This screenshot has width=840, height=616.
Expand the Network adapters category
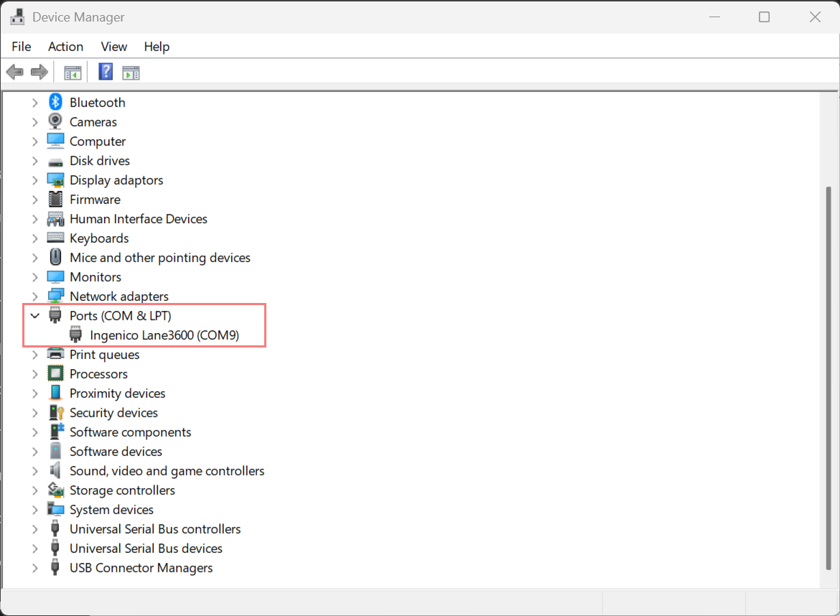click(x=34, y=297)
